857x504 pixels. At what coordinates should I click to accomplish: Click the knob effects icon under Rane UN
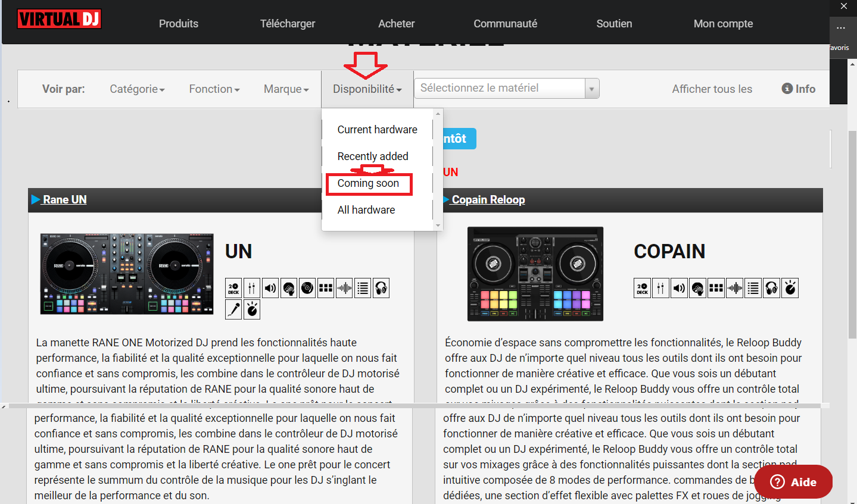pos(252,309)
